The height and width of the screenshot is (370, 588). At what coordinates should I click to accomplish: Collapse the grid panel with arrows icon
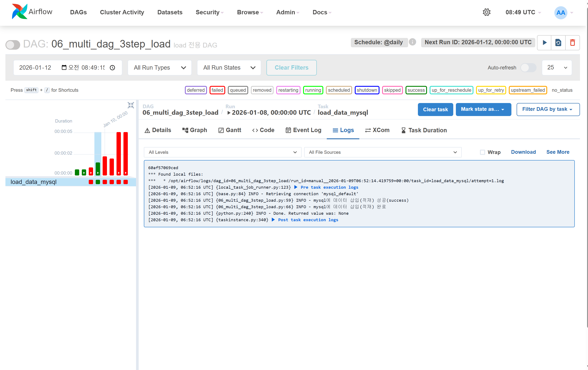coord(131,105)
